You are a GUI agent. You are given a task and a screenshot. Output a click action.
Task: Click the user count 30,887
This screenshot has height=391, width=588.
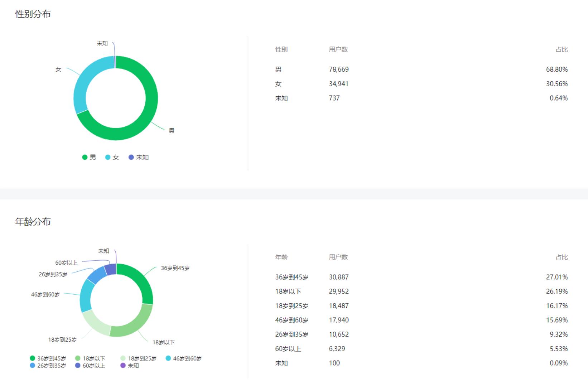click(x=339, y=277)
